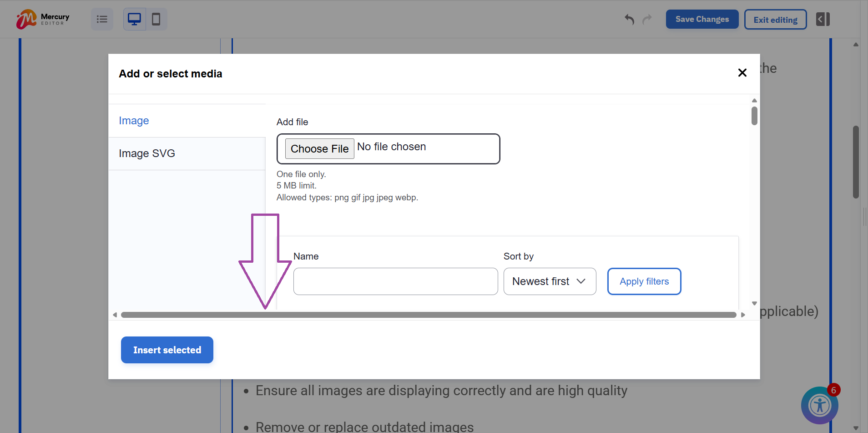Click Exit editing
Viewport: 868px width, 433px height.
tap(775, 19)
